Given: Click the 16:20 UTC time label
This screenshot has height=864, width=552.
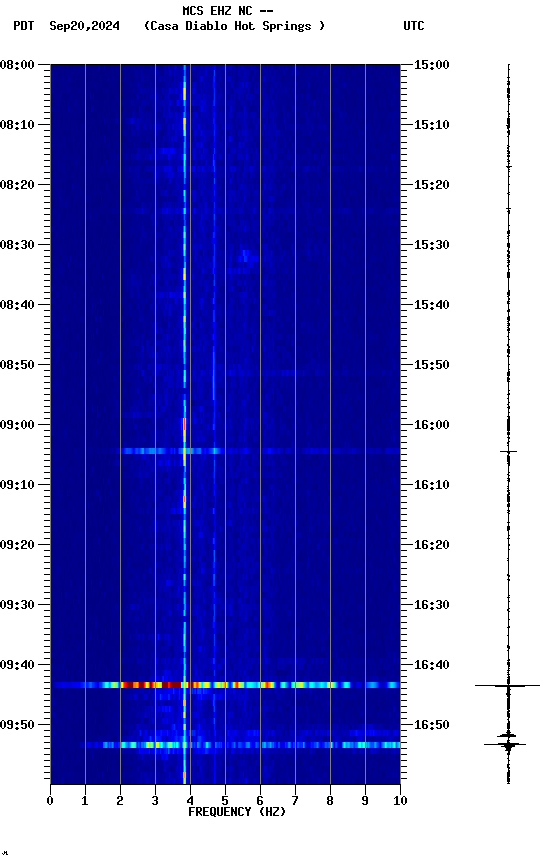Looking at the screenshot, I should tap(431, 545).
